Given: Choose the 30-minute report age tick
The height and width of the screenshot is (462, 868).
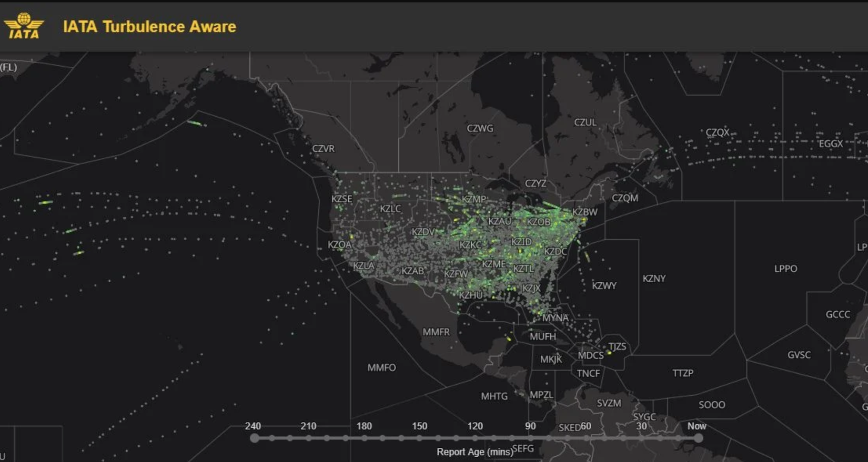Looking at the screenshot, I should coord(642,438).
